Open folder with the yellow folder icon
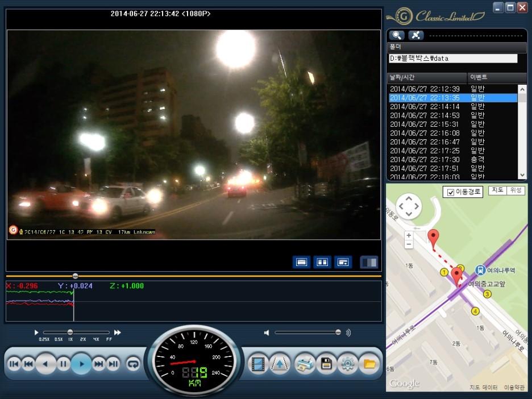Image resolution: width=532 pixels, height=399 pixels. [369, 364]
